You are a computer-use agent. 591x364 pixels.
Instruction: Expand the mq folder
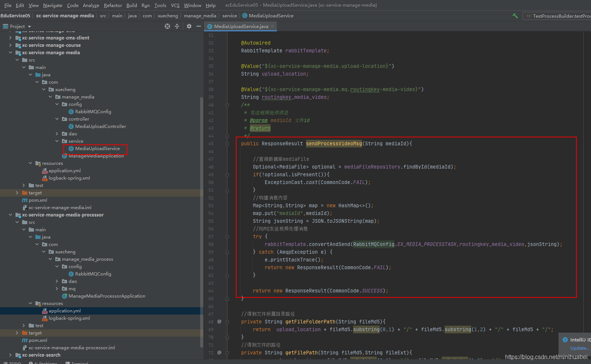(x=57, y=289)
